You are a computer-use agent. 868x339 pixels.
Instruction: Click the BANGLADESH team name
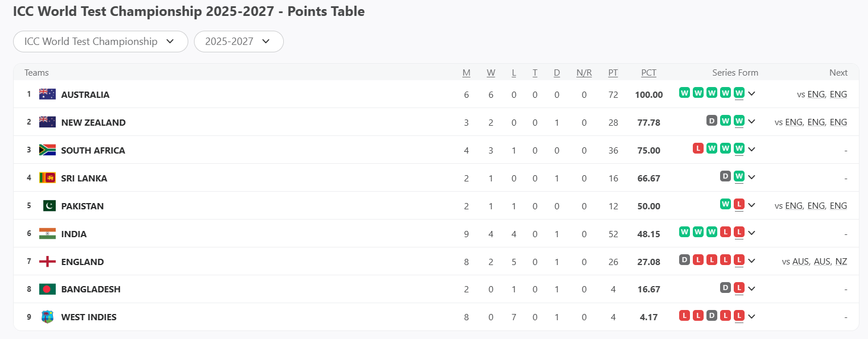90,289
